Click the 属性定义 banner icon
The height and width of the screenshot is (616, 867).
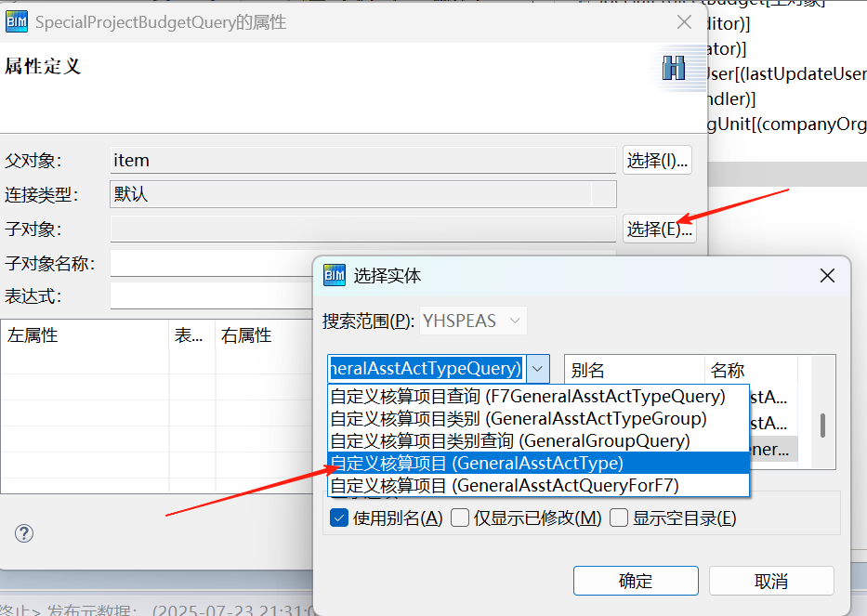(x=673, y=68)
